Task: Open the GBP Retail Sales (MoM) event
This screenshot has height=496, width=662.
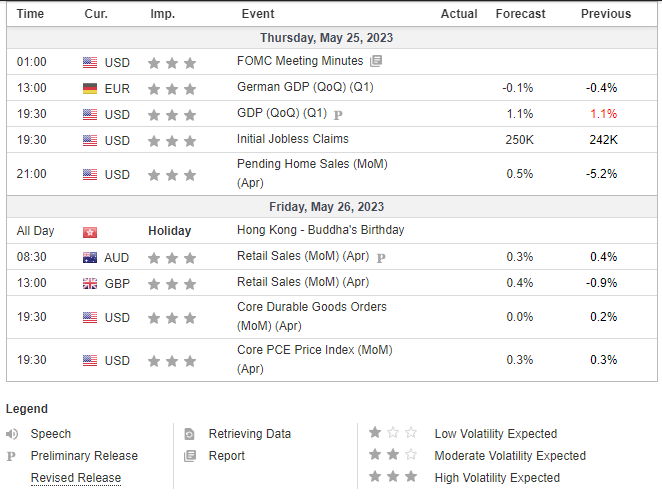Action: click(303, 283)
